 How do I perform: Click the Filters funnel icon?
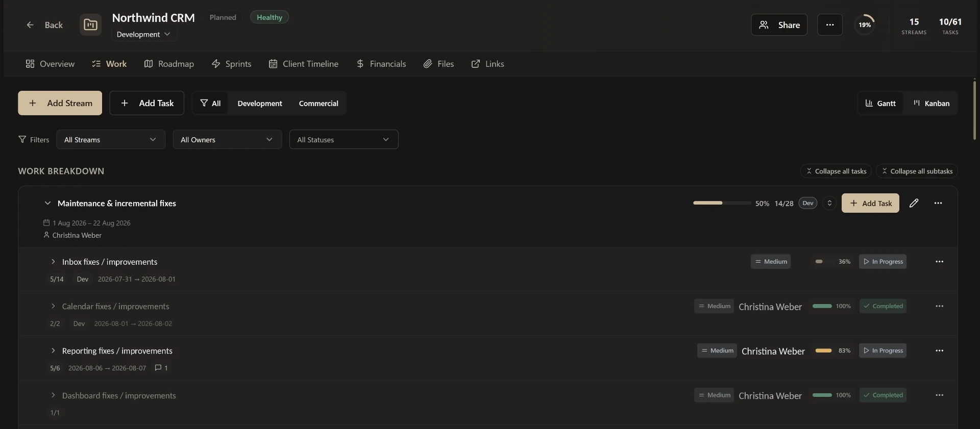tap(22, 140)
